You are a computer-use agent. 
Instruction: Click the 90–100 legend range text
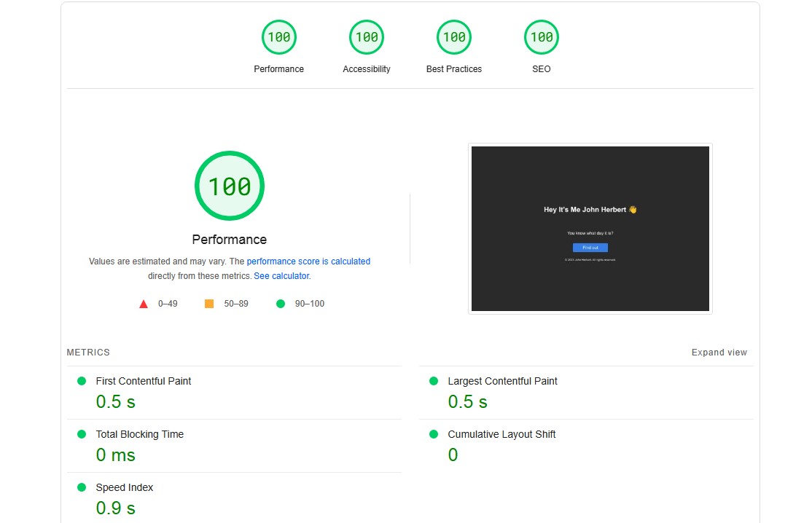pos(310,304)
